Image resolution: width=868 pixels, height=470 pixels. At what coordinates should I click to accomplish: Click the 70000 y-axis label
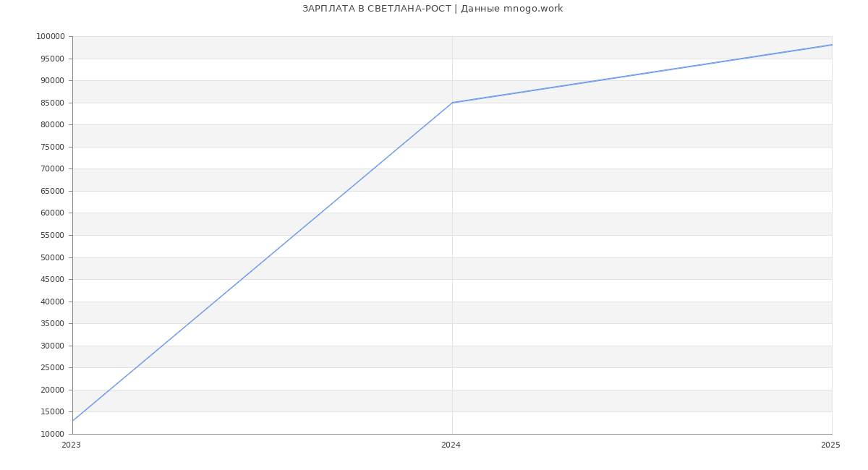point(52,169)
